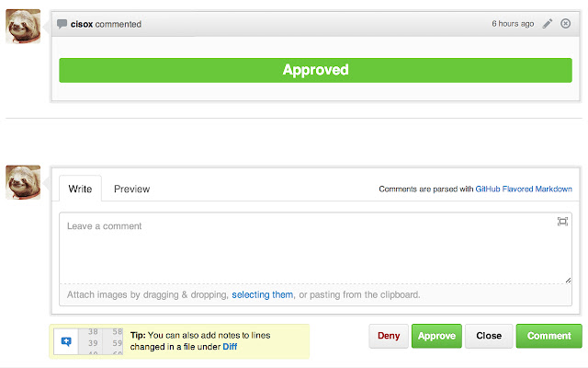Switch to the Write tab
588x368 pixels.
81,189
